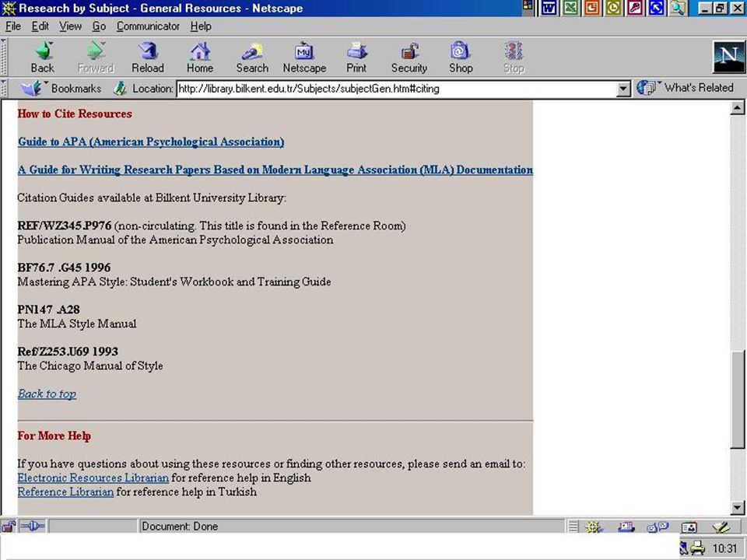Click the Stop loading icon
Image resolution: width=747 pixels, height=560 pixels.
(514, 57)
